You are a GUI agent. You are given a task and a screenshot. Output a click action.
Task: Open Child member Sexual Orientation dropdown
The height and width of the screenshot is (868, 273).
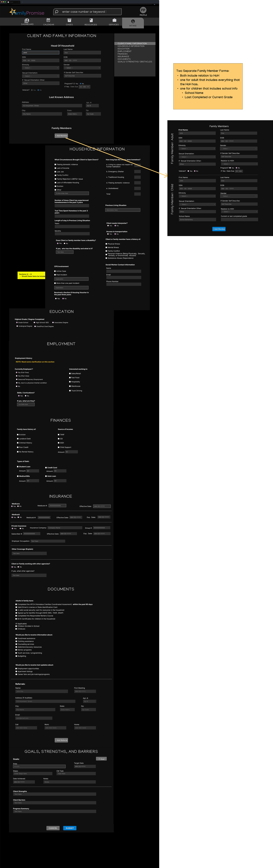point(197,204)
